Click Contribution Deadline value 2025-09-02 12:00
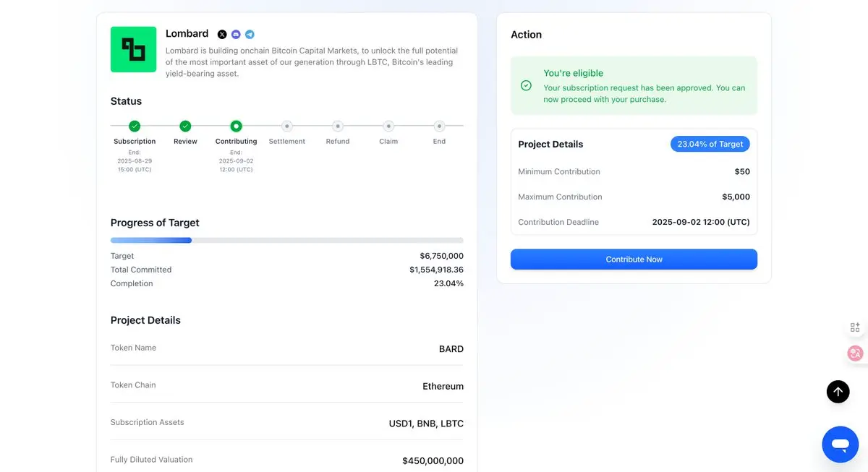868x472 pixels. [701, 222]
